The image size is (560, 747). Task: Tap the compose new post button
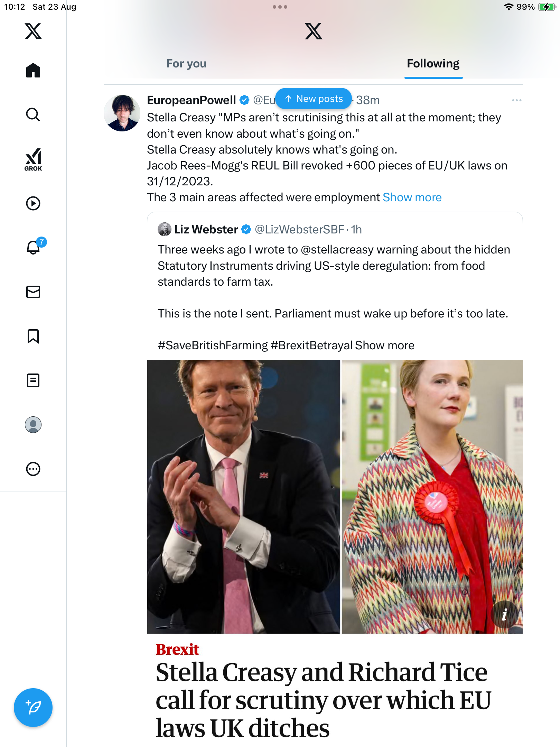click(x=33, y=708)
